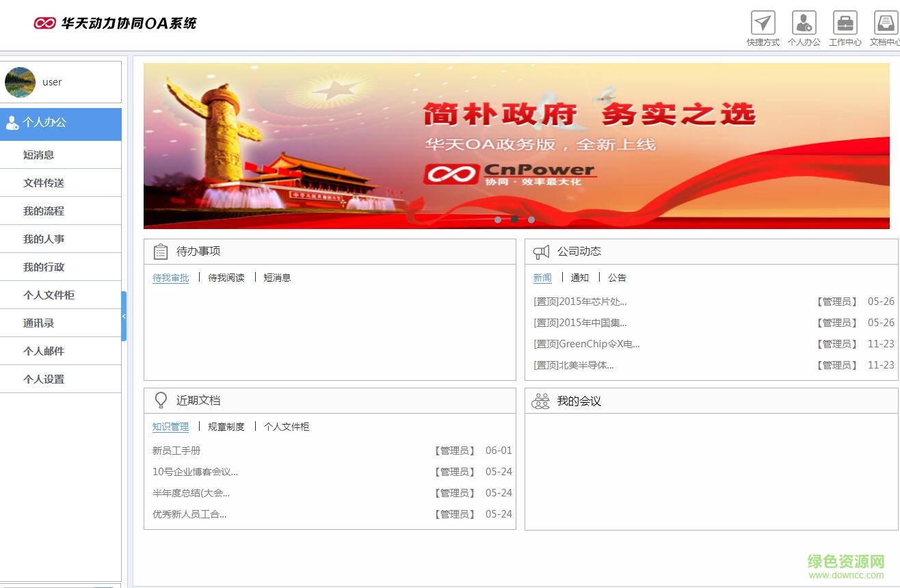
Task: Expand the 个人办公 sidebar section header
Action: click(61, 123)
